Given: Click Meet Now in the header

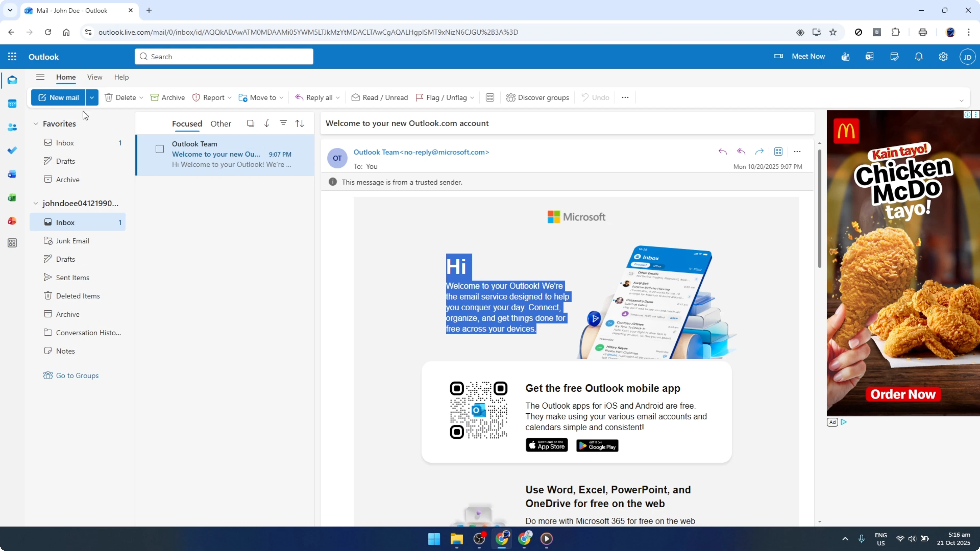Looking at the screenshot, I should (x=799, y=56).
